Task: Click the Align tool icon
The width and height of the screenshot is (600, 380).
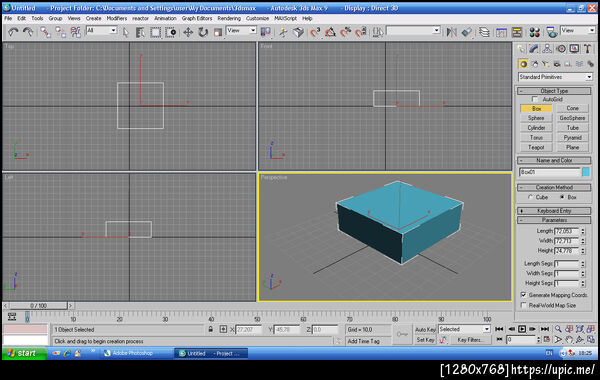Action: pos(467,33)
